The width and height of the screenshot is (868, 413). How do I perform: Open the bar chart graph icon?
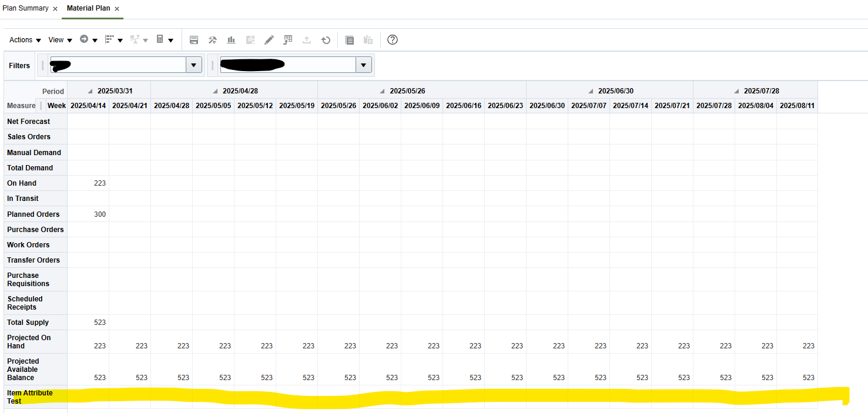232,40
